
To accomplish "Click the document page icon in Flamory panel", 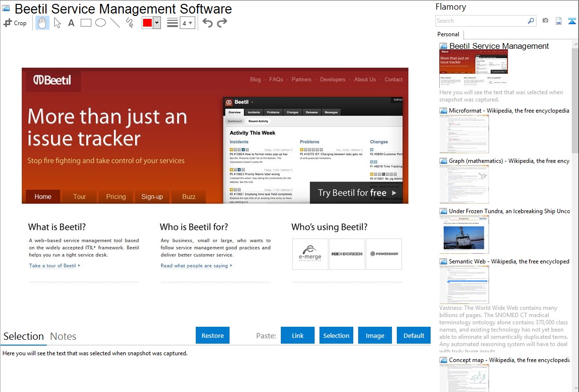I will pyautogui.click(x=559, y=21).
